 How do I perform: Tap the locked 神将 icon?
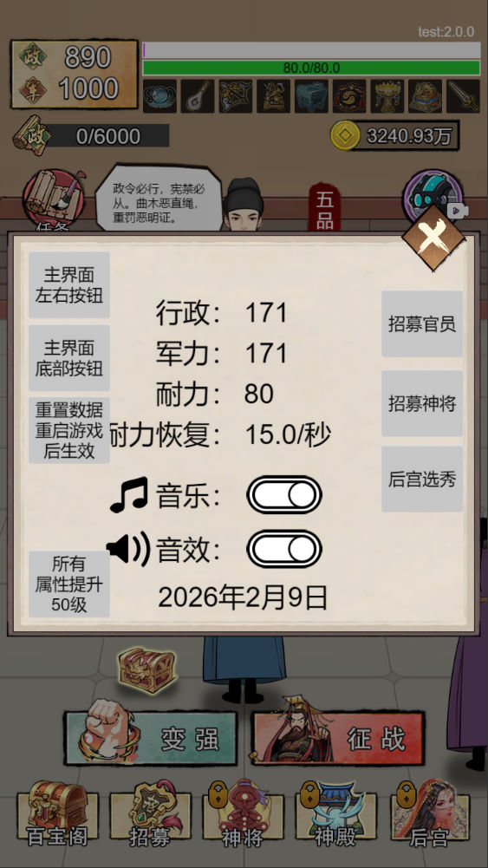[243, 813]
